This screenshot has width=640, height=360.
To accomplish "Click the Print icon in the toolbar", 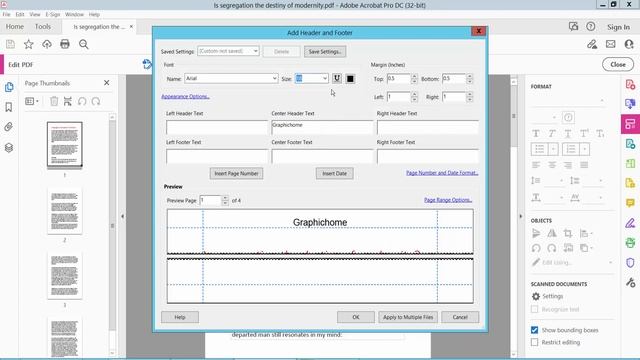I will click(65, 44).
